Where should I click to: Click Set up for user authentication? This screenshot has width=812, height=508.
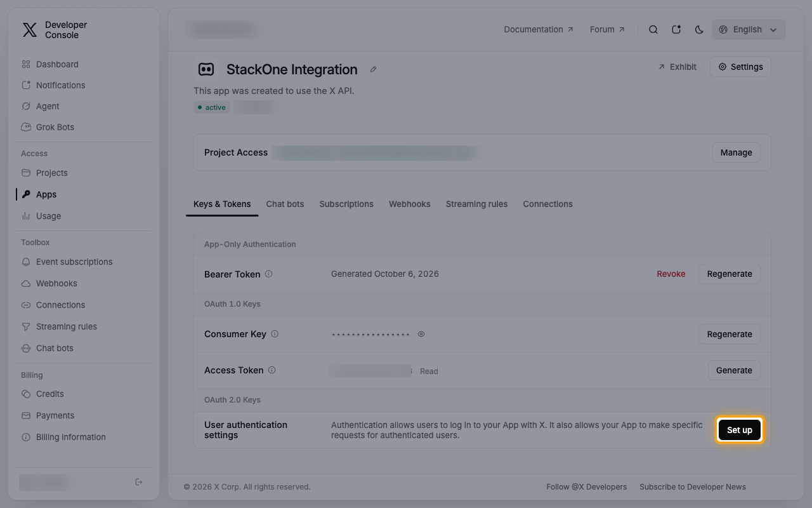click(x=740, y=430)
